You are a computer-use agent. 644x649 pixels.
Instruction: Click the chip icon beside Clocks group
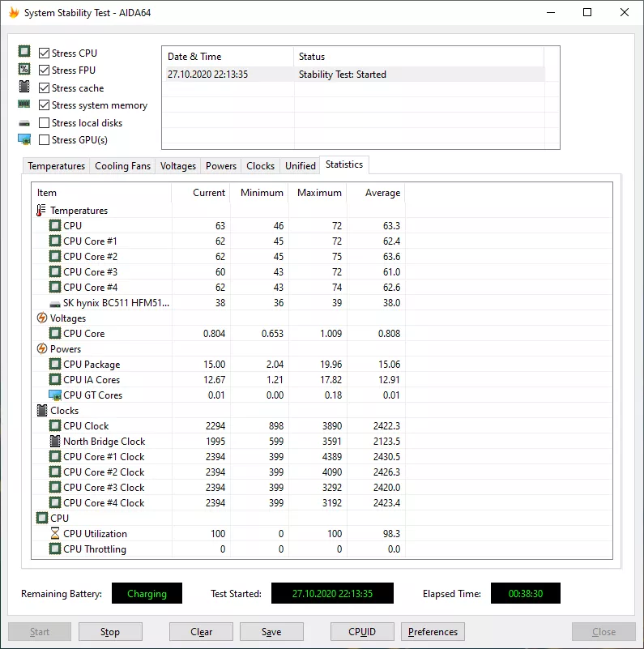click(x=42, y=411)
